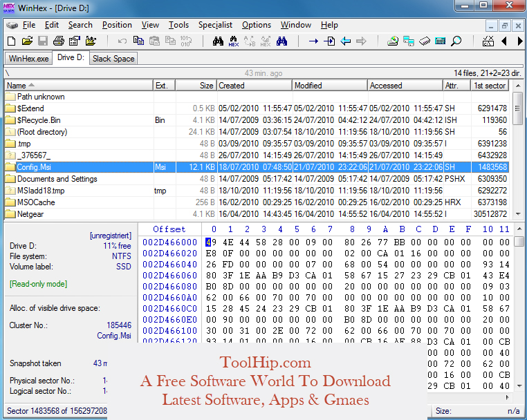Open the Properties icon in toolbar
The width and height of the screenshot is (527, 420).
[74, 41]
